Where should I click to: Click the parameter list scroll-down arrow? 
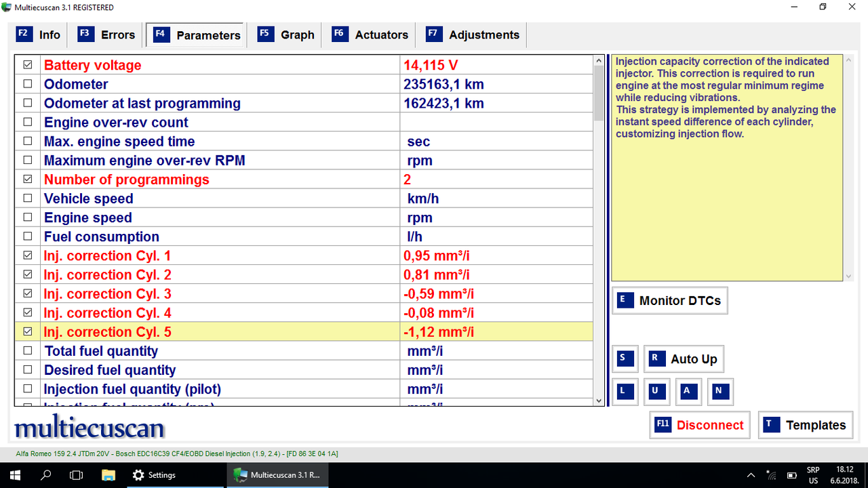[x=597, y=401]
